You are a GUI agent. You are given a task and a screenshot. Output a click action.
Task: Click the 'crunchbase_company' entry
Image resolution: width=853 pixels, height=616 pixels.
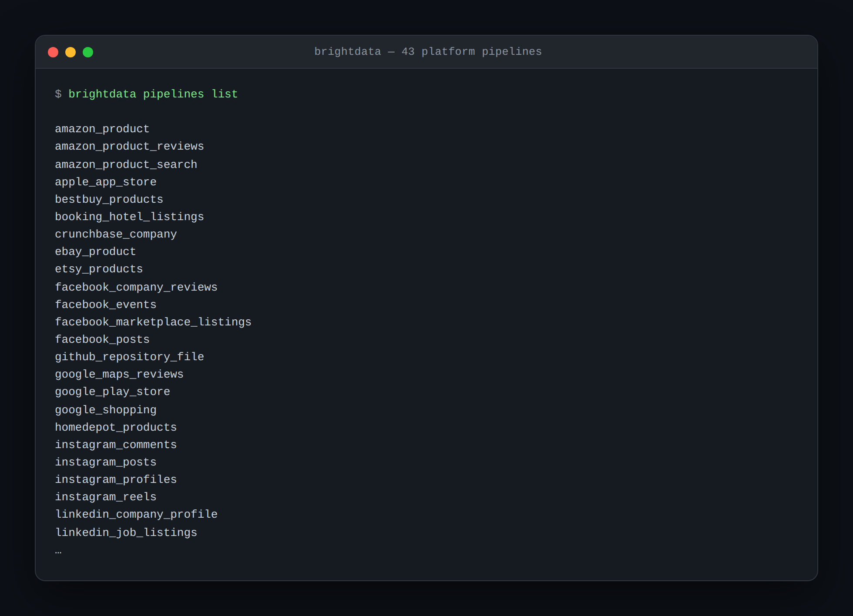tap(116, 234)
